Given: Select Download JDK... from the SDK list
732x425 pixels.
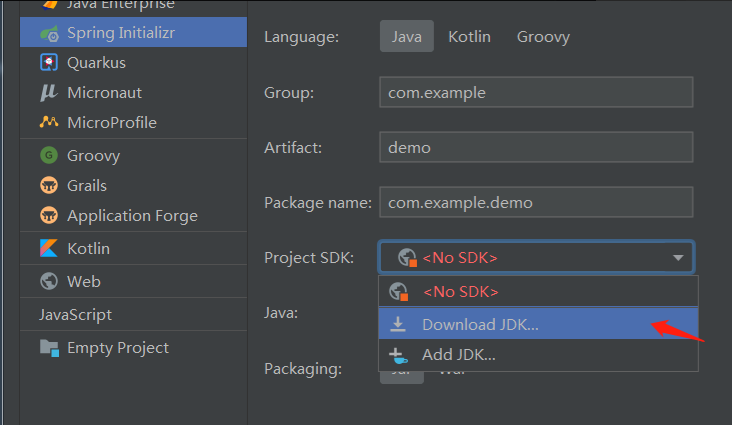Looking at the screenshot, I should click(x=538, y=324).
